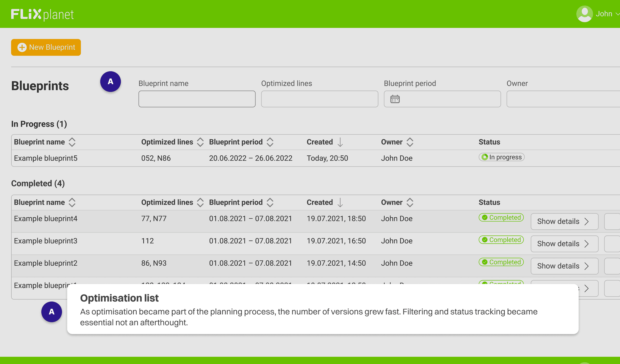Sort In Progress table by Blueprint period
The image size is (620, 364).
270,142
